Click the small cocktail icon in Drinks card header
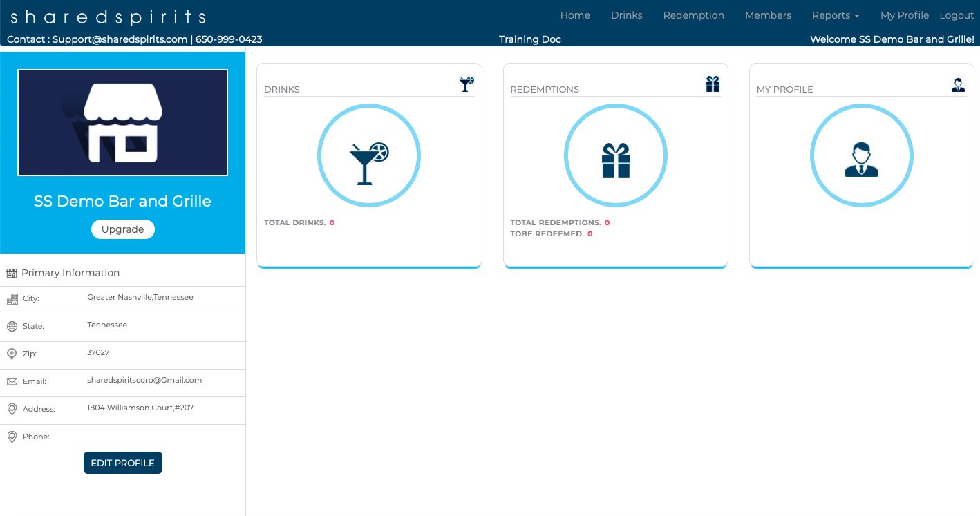 pos(467,84)
